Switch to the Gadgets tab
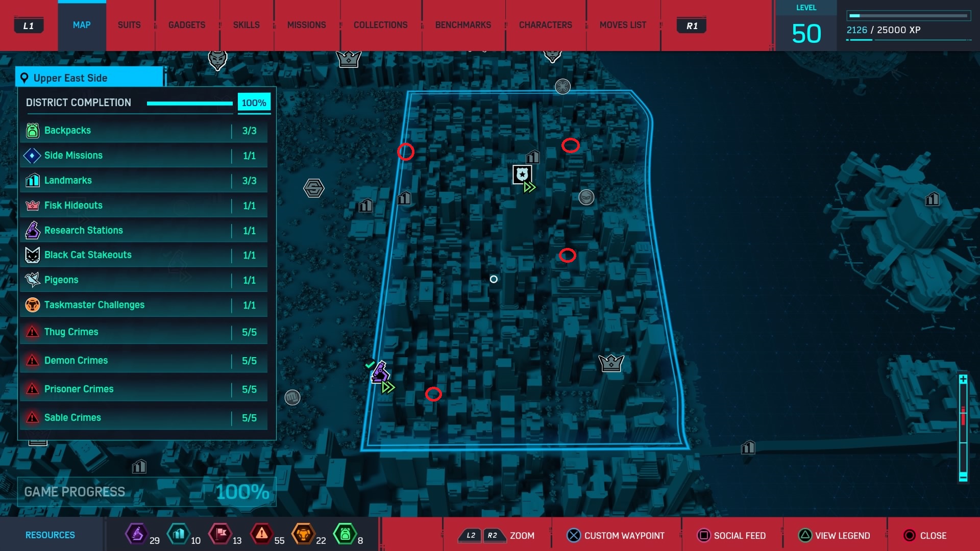Image resolution: width=980 pixels, height=551 pixels. tap(187, 25)
